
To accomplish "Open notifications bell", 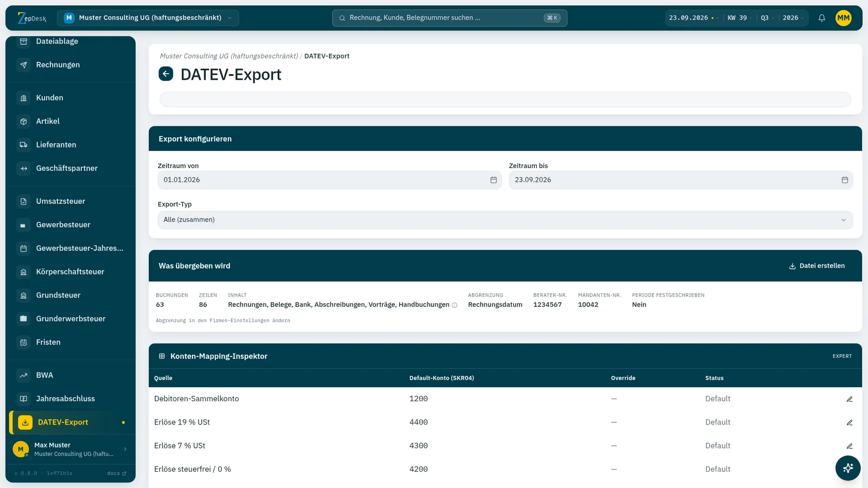I will 822,18.
